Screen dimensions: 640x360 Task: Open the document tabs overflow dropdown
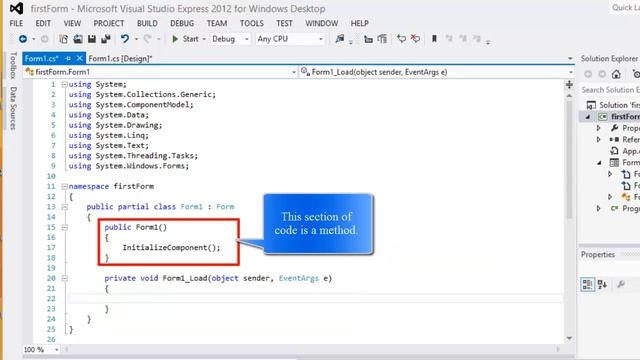point(570,59)
